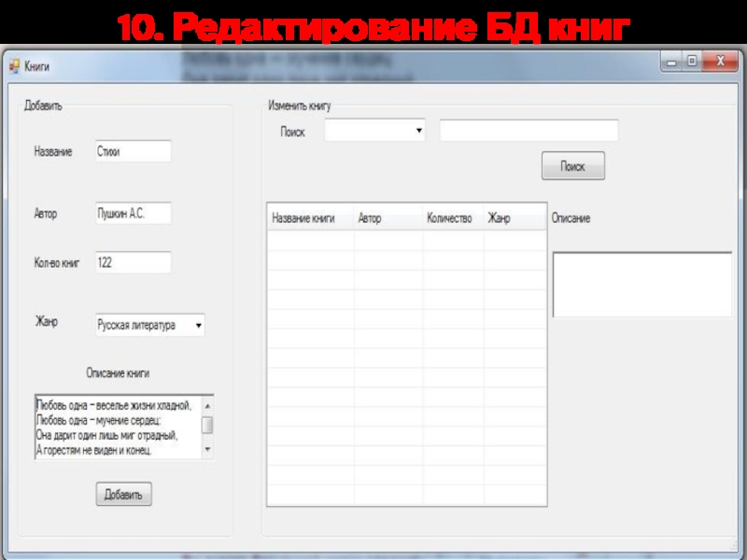Screen dimensions: 747x560
Task: Click inside the Описание книги text area
Action: pyautogui.click(x=117, y=427)
